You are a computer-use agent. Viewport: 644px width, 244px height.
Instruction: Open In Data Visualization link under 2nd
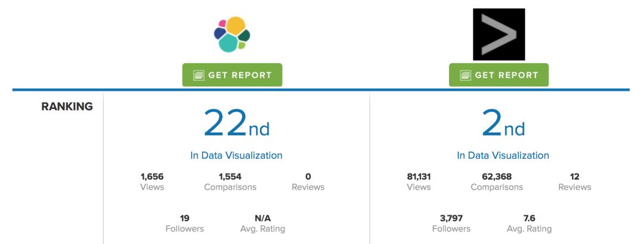503,155
